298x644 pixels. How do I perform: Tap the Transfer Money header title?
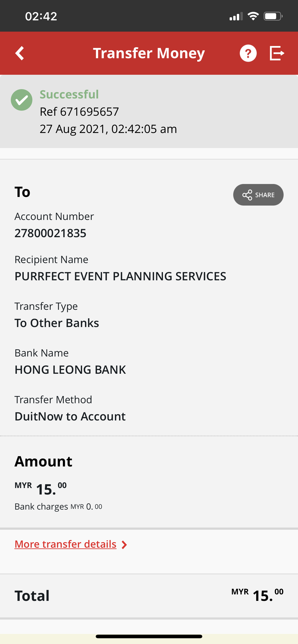[x=149, y=53]
